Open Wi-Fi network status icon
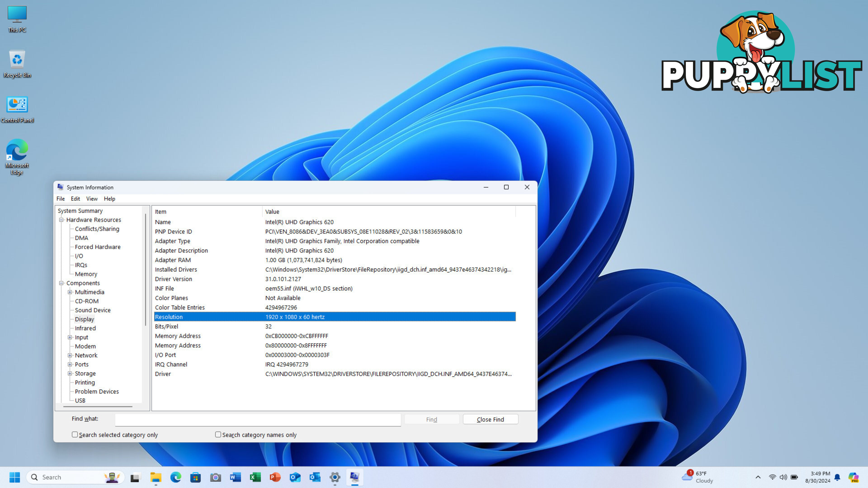Image resolution: width=868 pixels, height=488 pixels. click(x=772, y=477)
